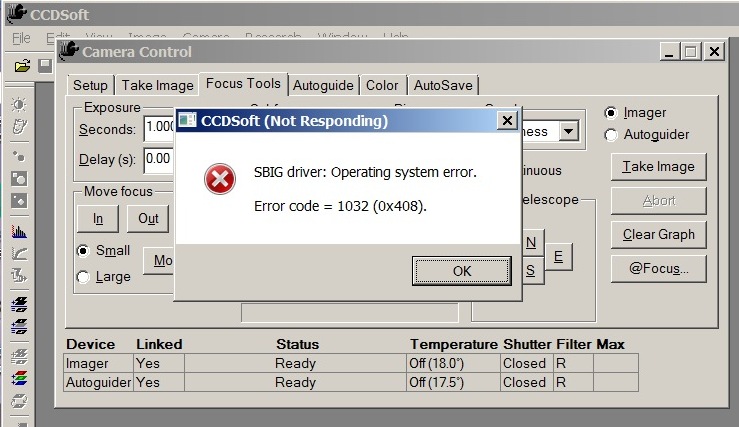The image size is (739, 427).
Task: Click the error dialog title bar icon
Action: pos(187,120)
